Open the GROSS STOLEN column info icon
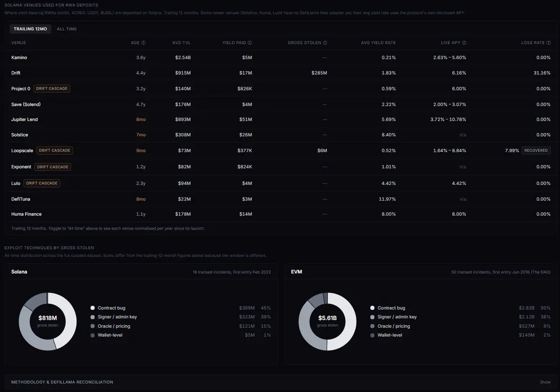The image size is (560, 392). (x=325, y=42)
